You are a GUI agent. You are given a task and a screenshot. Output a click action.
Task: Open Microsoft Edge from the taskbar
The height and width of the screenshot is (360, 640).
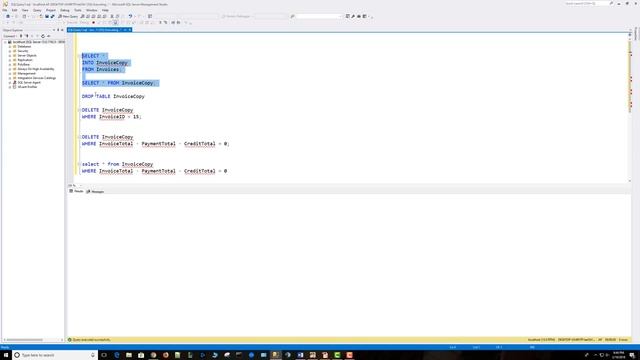point(117,355)
